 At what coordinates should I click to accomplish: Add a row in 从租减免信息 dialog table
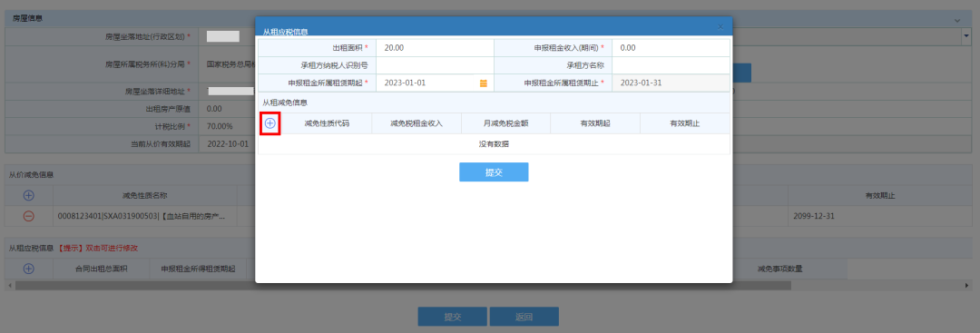(270, 123)
